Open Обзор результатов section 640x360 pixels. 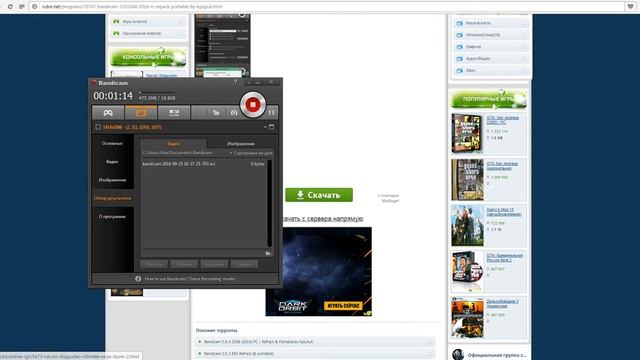[112, 198]
